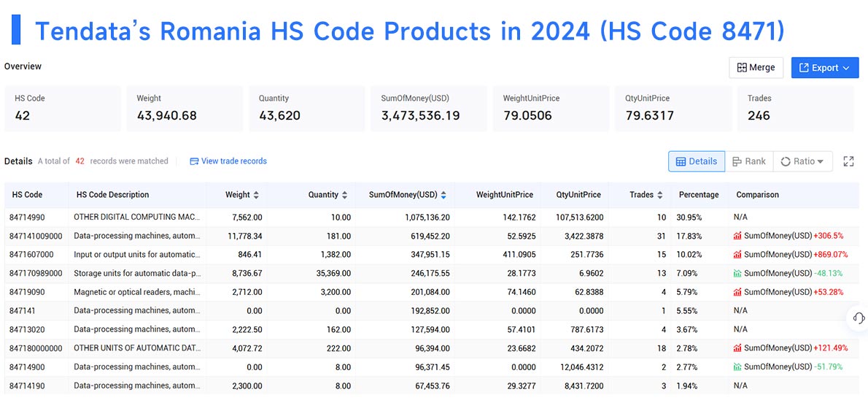The height and width of the screenshot is (403, 868).
Task: Select HS code 8471607000 cell
Action: (31, 255)
